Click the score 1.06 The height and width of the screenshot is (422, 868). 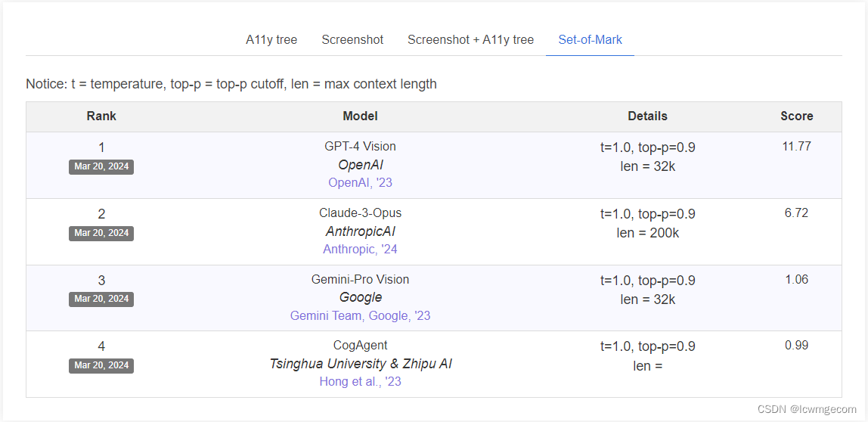click(797, 280)
